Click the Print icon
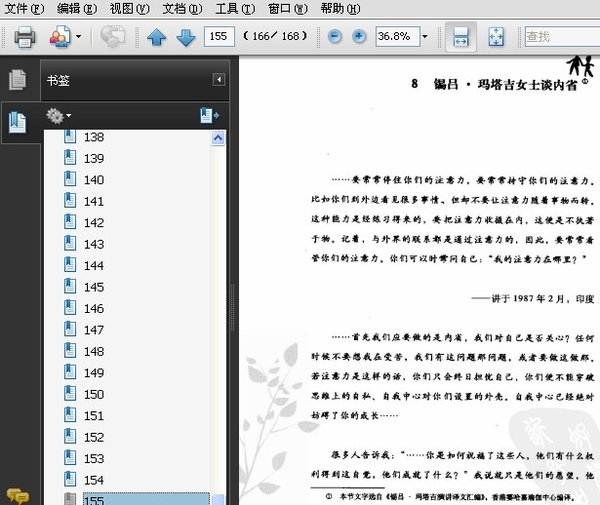 coord(25,37)
